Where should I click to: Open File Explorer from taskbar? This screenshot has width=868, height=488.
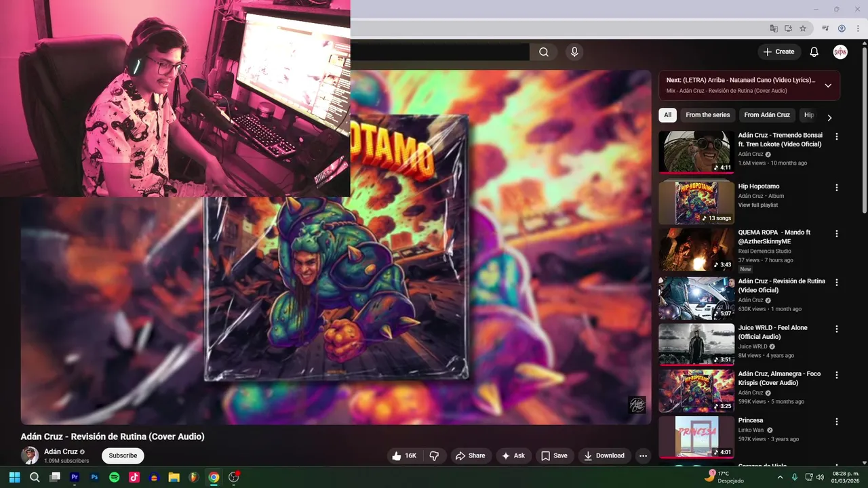(x=174, y=477)
